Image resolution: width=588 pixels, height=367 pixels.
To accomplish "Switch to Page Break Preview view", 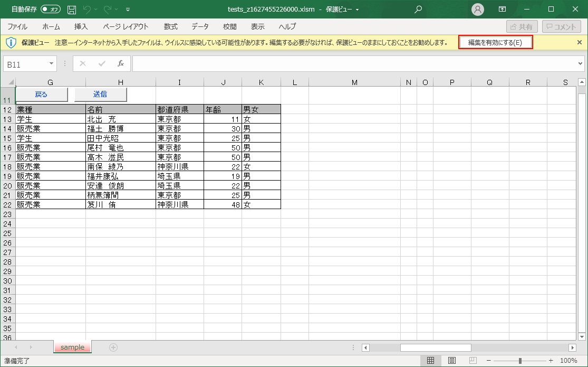I will coord(473,361).
